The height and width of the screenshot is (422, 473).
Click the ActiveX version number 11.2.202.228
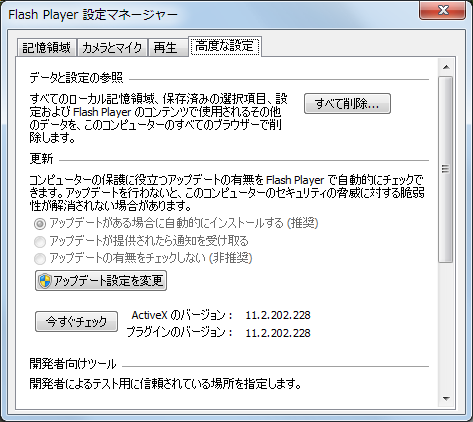coord(278,315)
